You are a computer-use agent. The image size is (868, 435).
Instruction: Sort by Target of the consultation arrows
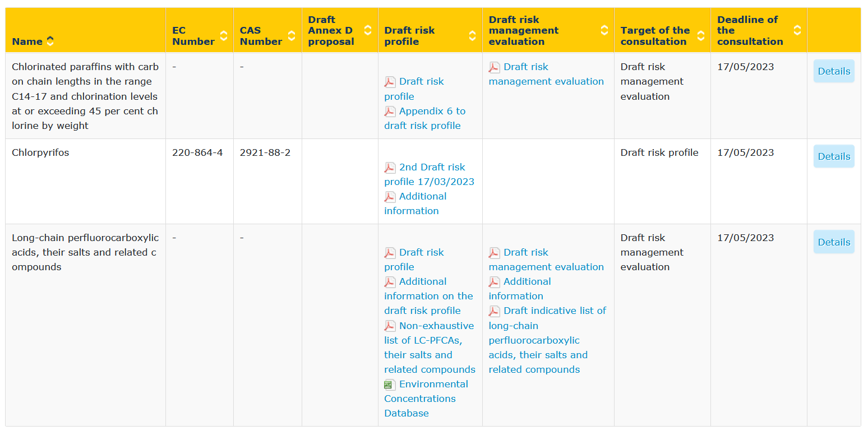click(700, 36)
